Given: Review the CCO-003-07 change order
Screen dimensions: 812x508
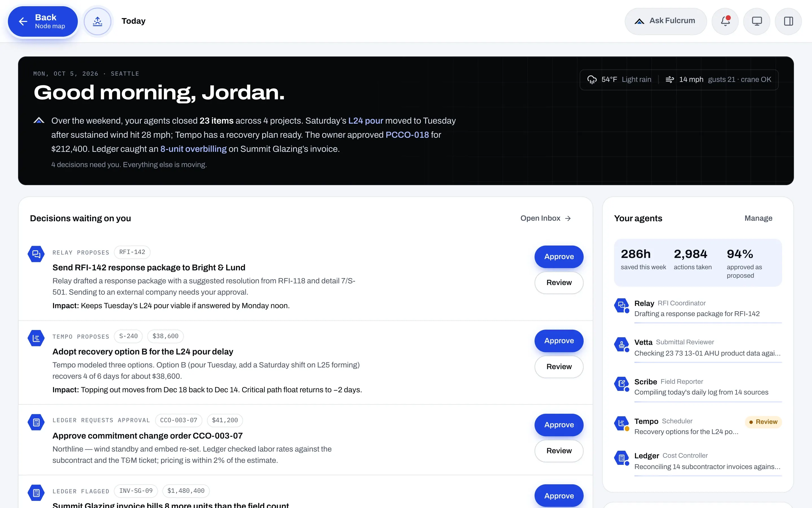Looking at the screenshot, I should [x=559, y=451].
